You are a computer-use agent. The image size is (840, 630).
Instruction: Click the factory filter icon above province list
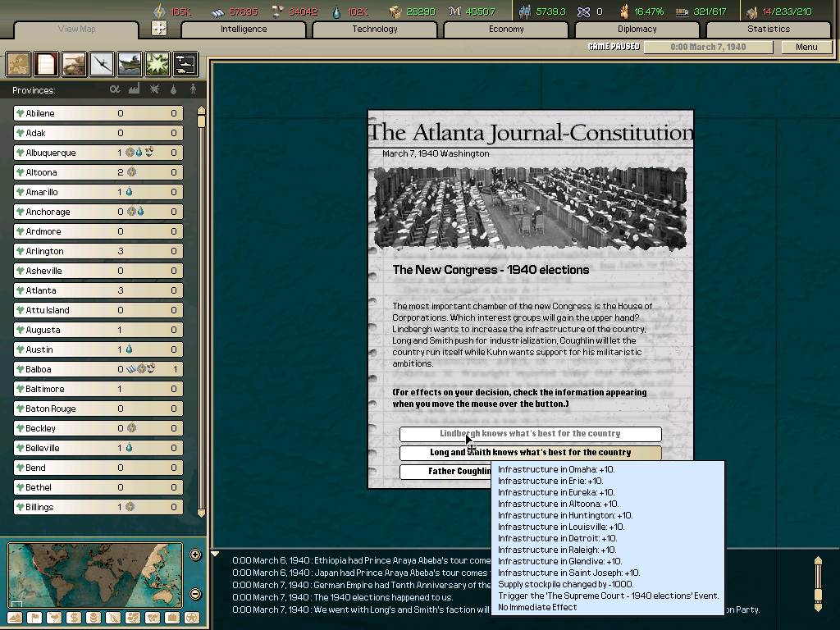135,89
